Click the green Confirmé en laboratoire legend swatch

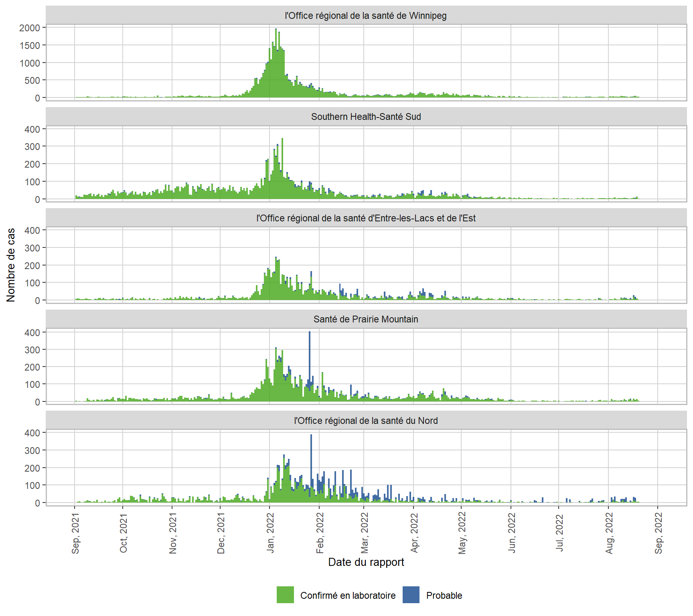[x=285, y=595]
